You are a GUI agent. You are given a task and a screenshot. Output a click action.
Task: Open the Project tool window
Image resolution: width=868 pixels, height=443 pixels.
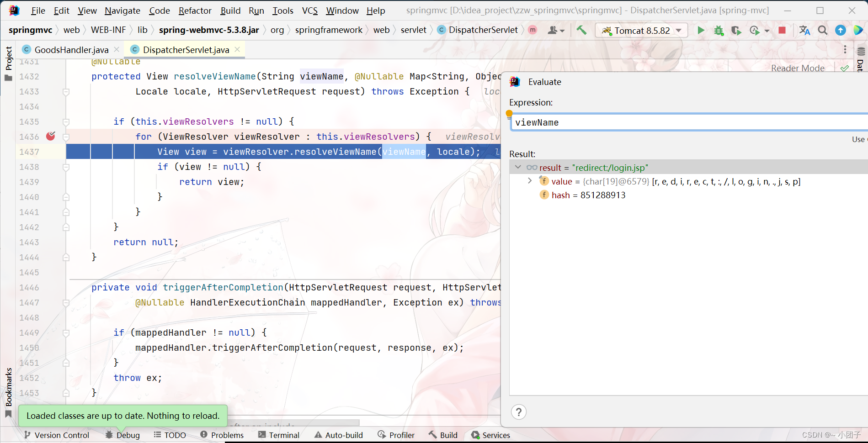point(8,63)
